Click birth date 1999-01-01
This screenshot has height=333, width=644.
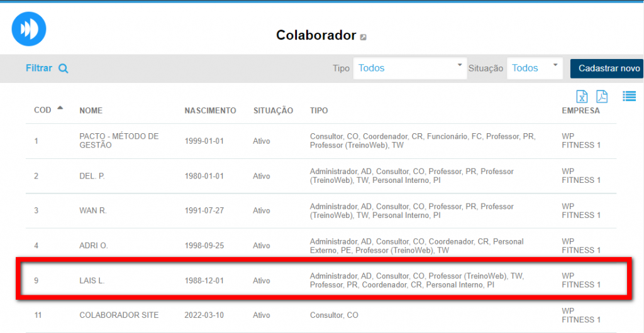[204, 141]
